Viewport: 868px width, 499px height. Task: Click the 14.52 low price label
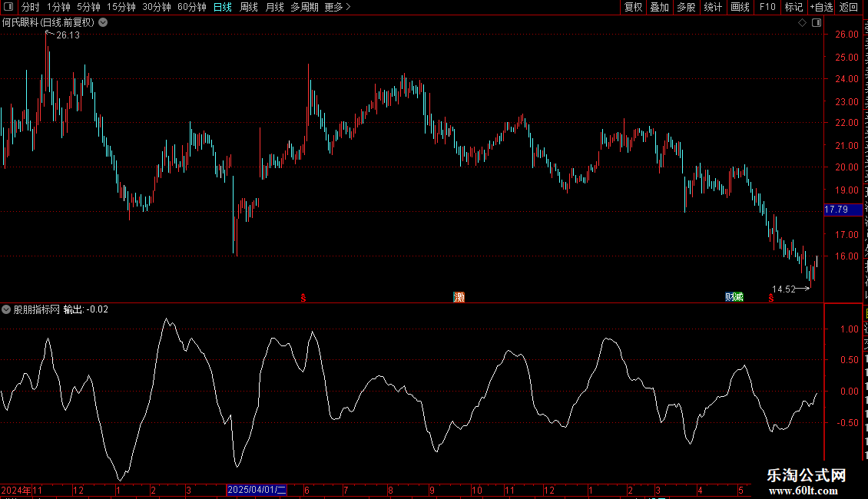[784, 289]
